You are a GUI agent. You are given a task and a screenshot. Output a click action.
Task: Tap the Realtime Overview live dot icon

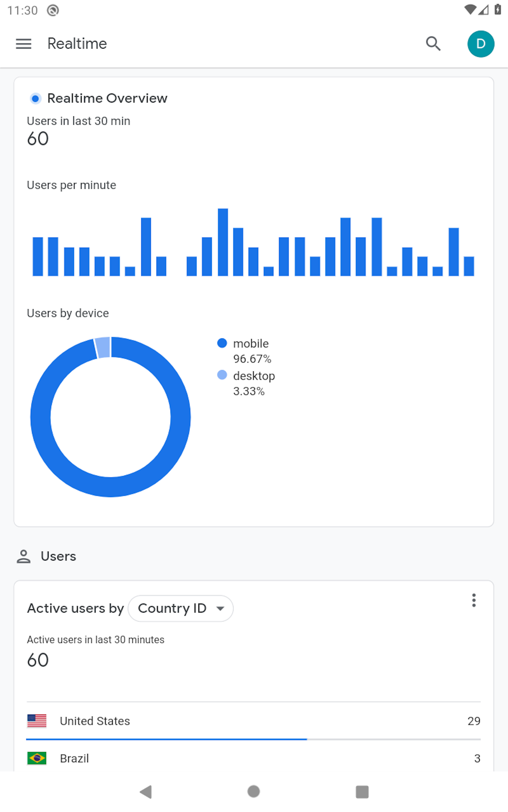point(35,99)
